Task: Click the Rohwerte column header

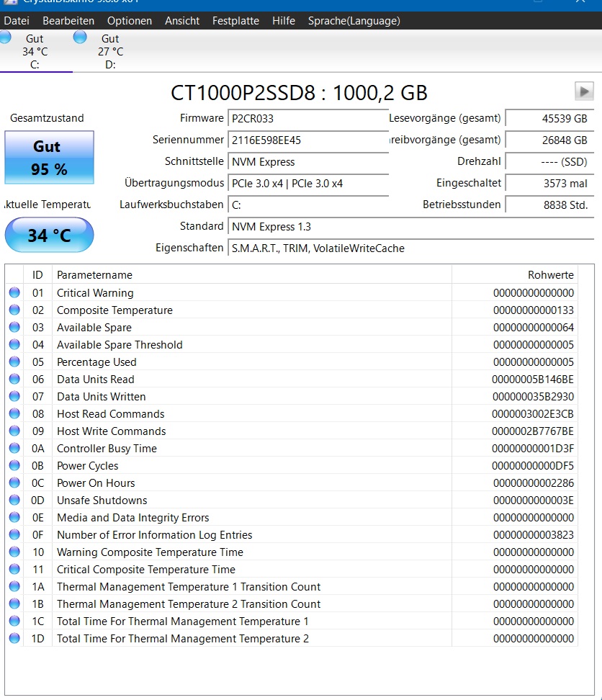Action: point(515,275)
